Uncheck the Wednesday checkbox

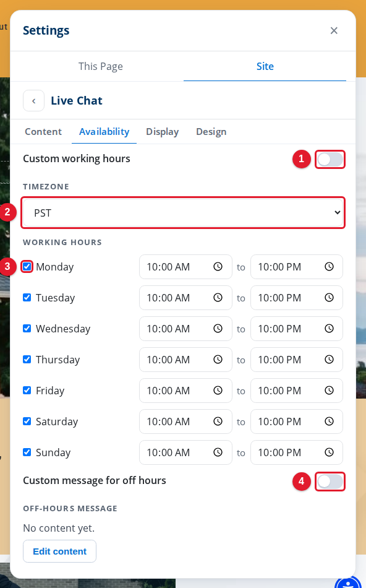click(27, 329)
